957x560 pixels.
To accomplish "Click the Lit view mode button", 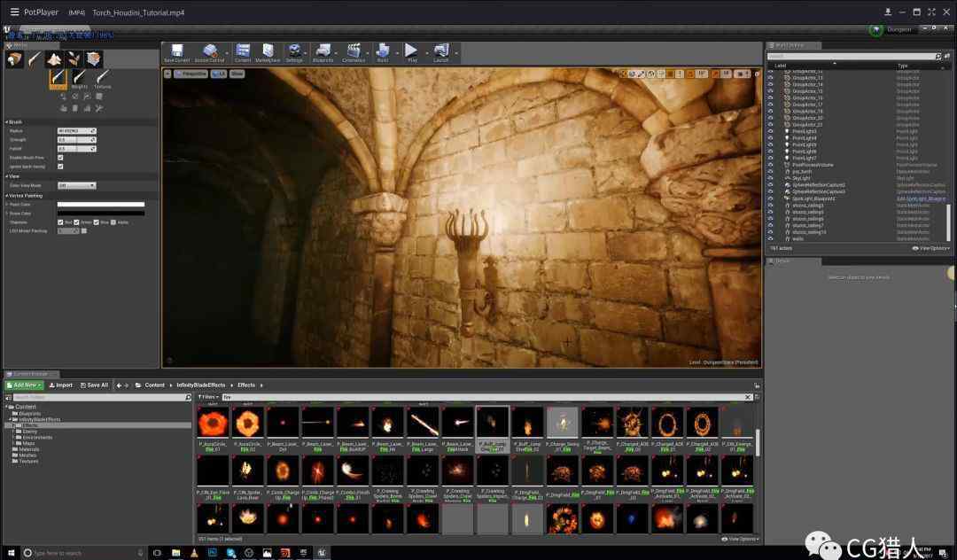I will coord(219,74).
